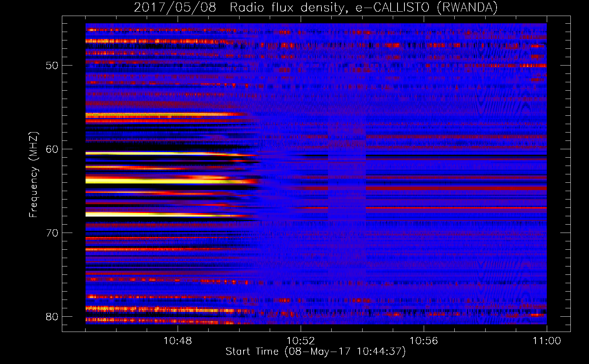589x364 pixels.
Task: Click the 10:48 time tick label
Action: 178,341
